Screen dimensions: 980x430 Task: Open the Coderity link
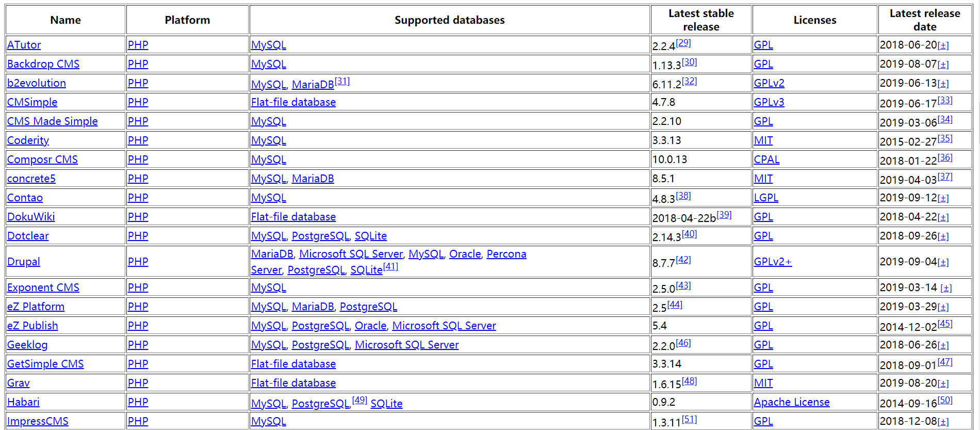[x=28, y=140]
